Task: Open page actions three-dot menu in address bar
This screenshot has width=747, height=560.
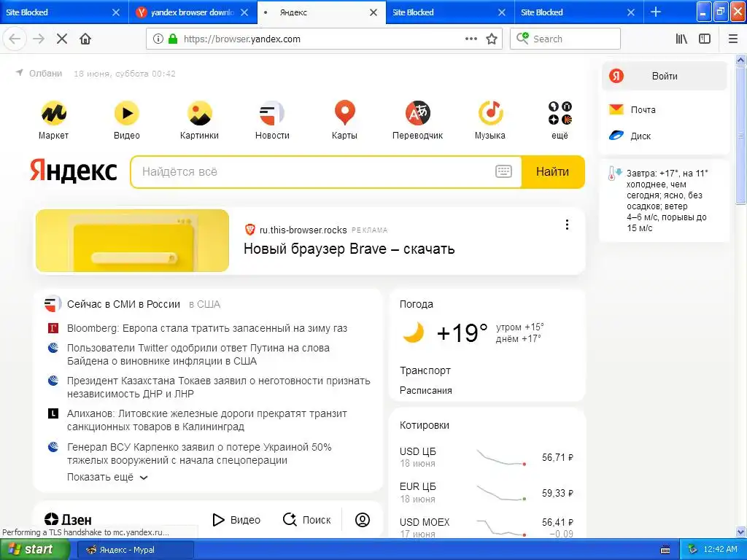Action: (471, 39)
